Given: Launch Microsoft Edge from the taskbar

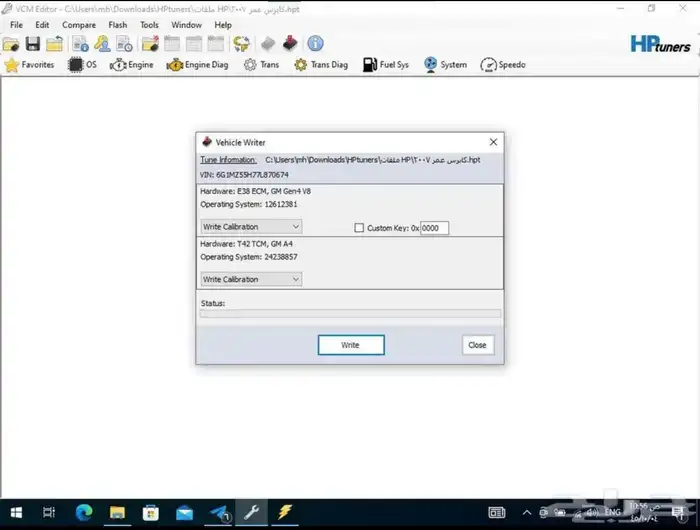Looking at the screenshot, I should pyautogui.click(x=83, y=513).
